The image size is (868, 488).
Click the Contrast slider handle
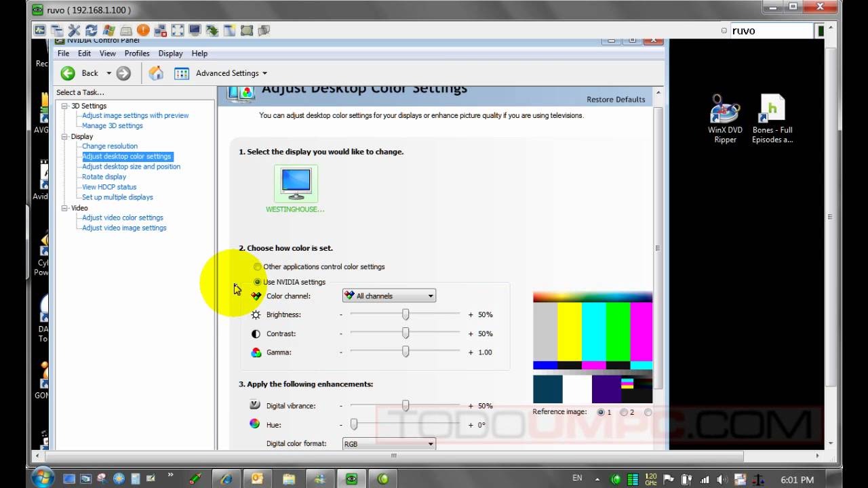[x=406, y=333]
